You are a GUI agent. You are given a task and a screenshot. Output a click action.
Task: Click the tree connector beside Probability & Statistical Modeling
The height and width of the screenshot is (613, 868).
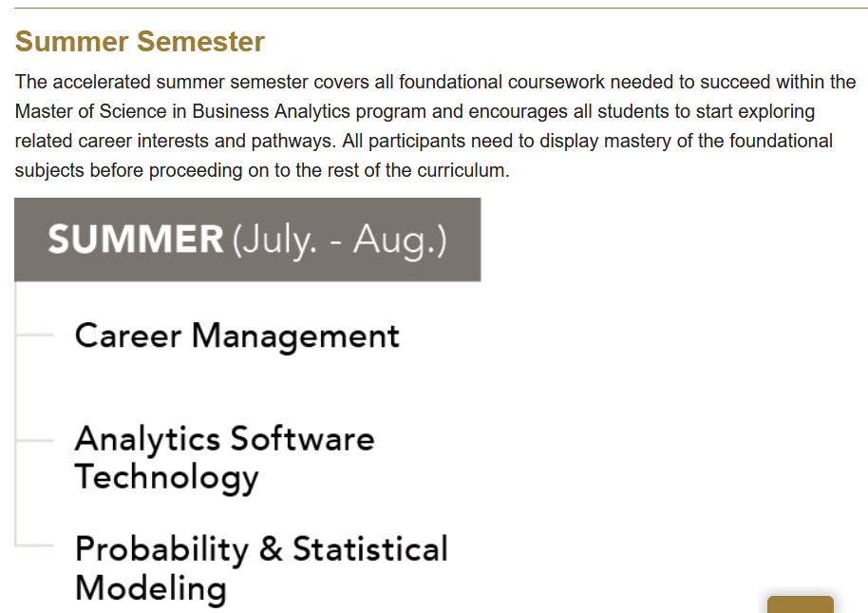35,546
